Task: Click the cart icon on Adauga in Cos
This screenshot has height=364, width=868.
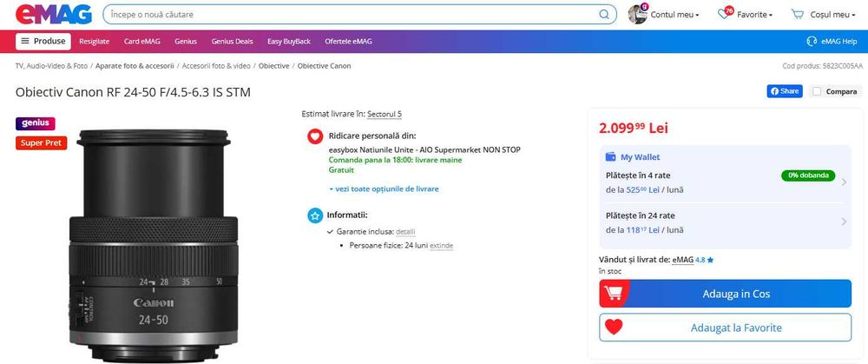Action: click(614, 294)
